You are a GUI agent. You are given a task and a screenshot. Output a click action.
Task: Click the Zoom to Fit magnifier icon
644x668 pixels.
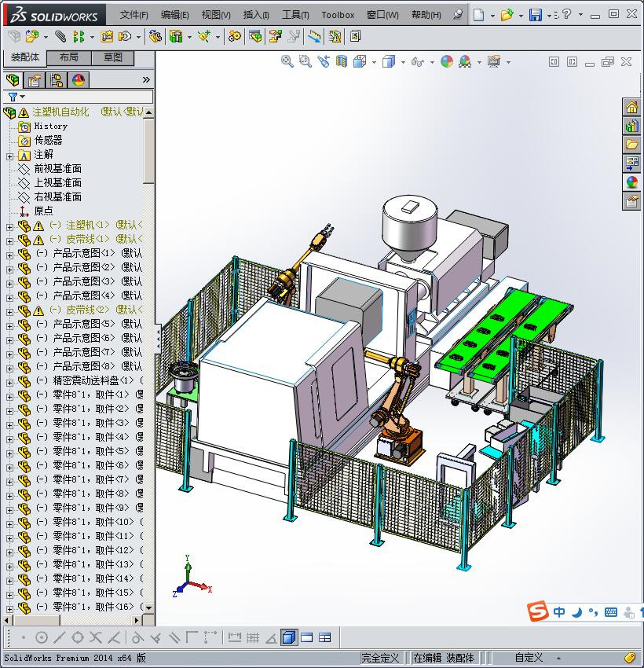tap(287, 61)
